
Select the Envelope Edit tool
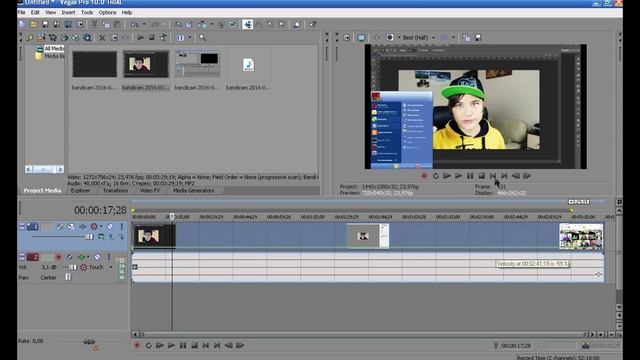(259, 24)
